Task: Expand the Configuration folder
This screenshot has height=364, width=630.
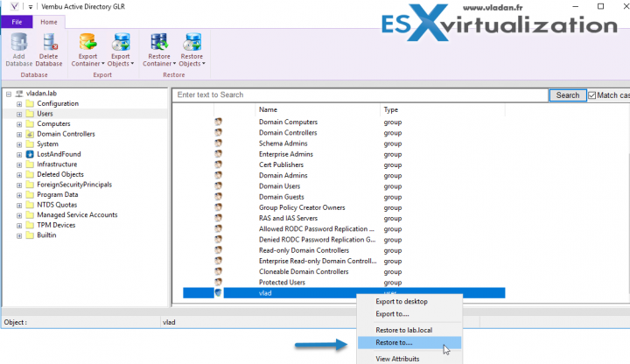Action: click(19, 104)
